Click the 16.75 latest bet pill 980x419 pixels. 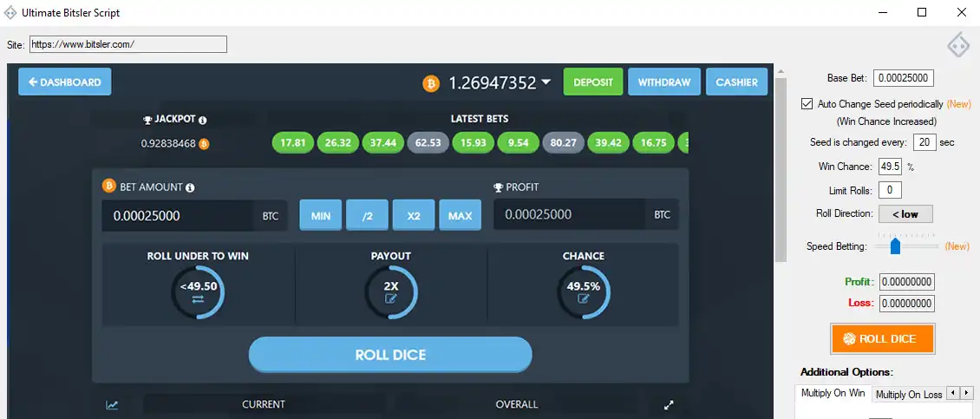pos(653,142)
